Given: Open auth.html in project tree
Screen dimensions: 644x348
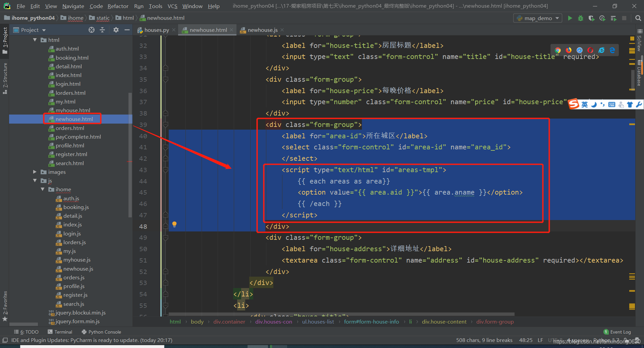Looking at the screenshot, I should [67, 49].
